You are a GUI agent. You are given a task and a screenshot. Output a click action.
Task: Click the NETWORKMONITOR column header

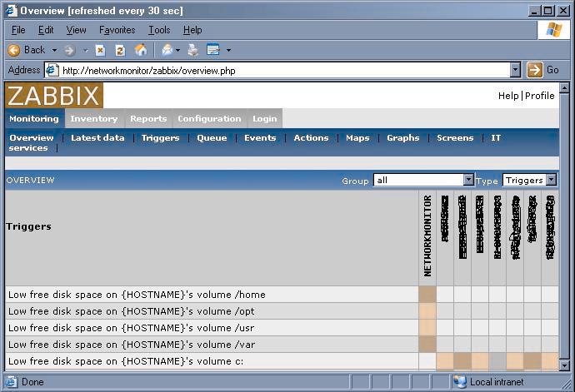(x=427, y=236)
